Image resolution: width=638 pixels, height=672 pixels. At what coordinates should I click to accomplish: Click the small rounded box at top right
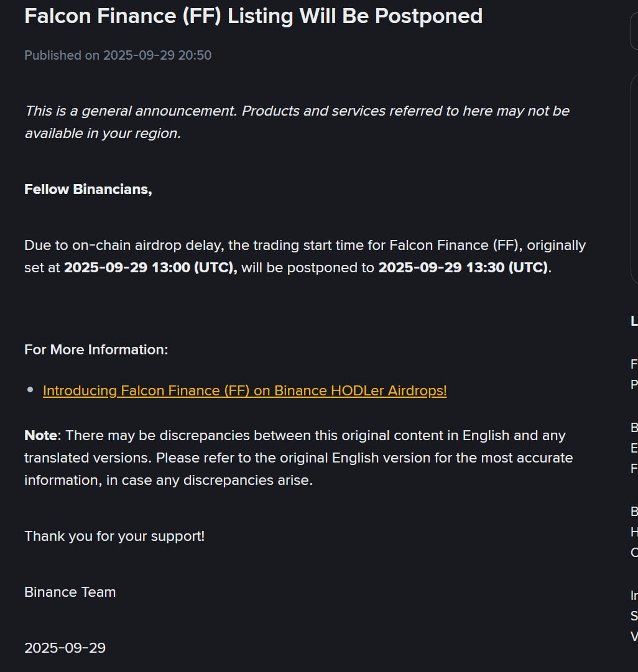click(x=634, y=31)
